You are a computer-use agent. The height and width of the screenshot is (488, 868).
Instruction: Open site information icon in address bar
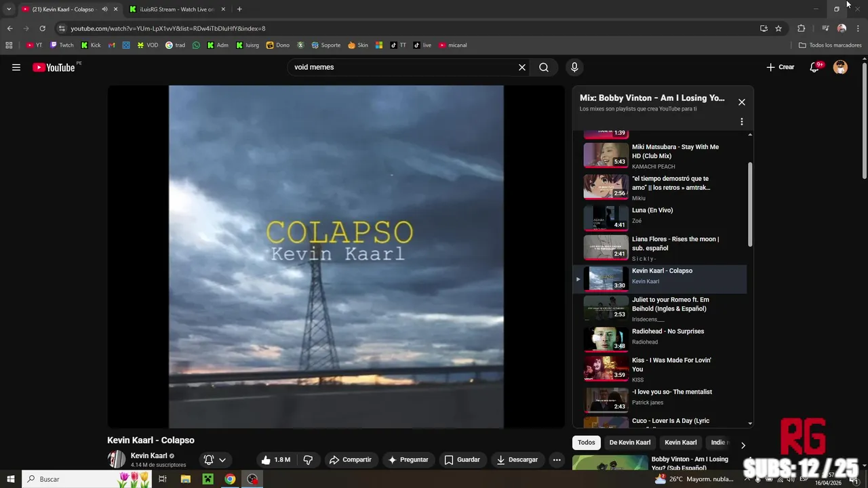(62, 28)
